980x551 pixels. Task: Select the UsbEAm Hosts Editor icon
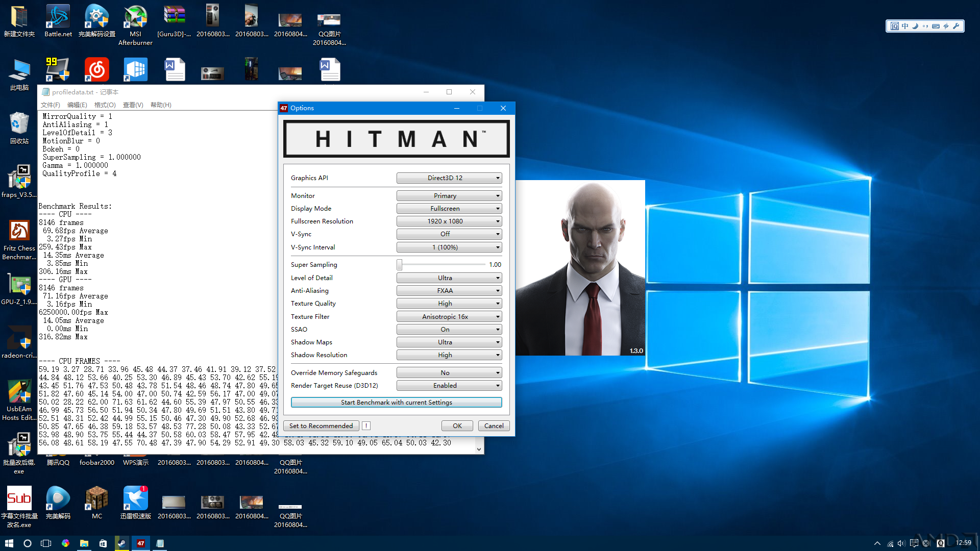[x=19, y=400]
